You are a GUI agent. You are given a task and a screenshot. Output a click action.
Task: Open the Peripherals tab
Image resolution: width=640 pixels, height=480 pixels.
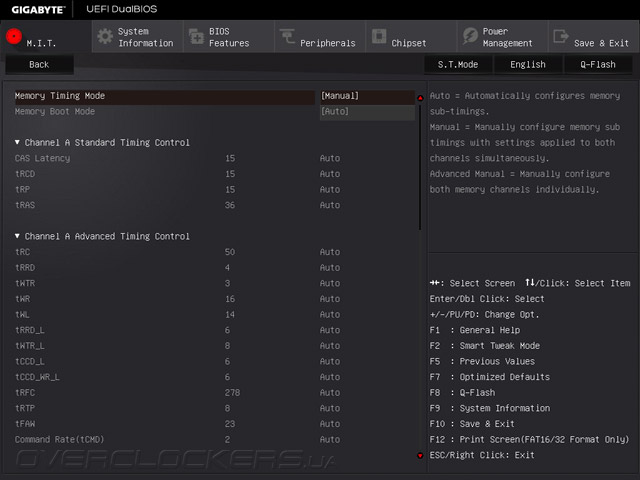coord(327,43)
